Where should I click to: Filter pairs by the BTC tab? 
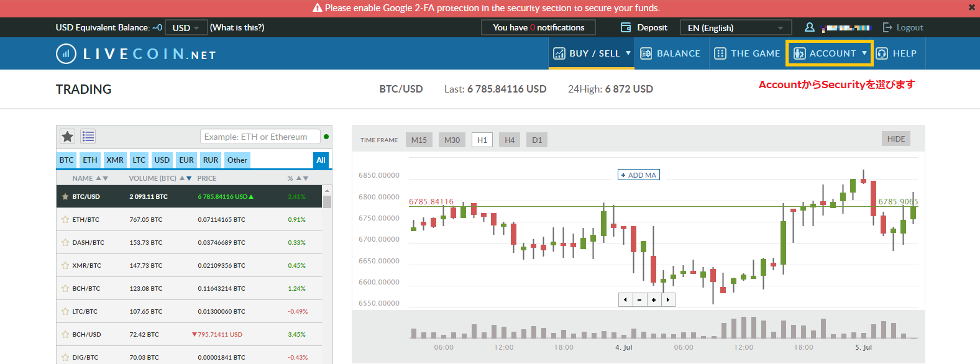point(66,160)
